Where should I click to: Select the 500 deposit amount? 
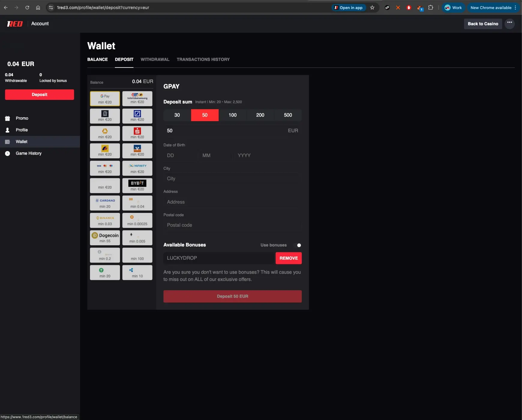[x=288, y=115]
